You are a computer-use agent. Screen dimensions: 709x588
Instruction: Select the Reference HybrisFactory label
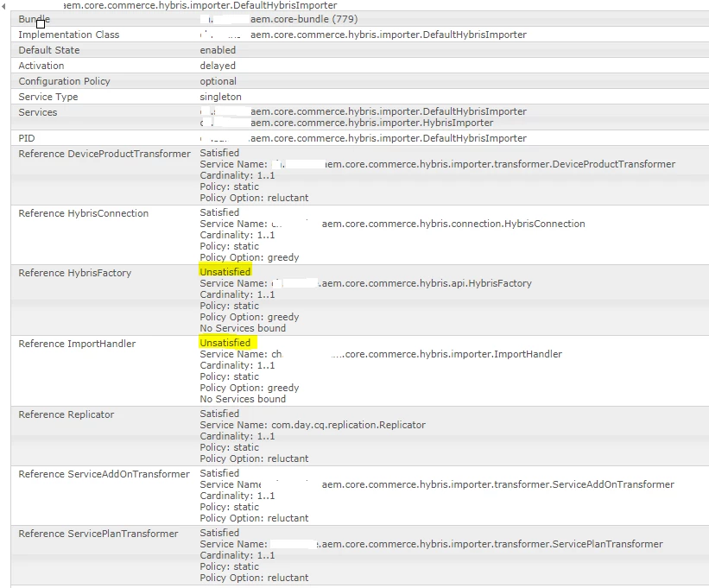[74, 273]
